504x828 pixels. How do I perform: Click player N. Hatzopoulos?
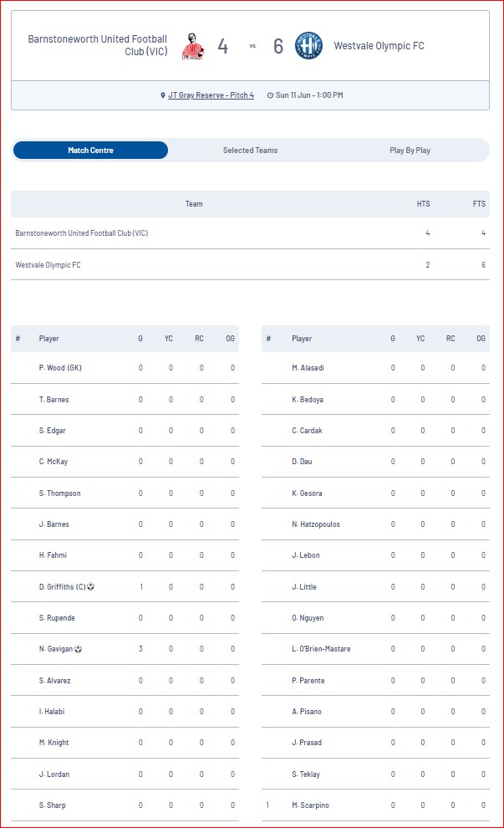coord(316,524)
